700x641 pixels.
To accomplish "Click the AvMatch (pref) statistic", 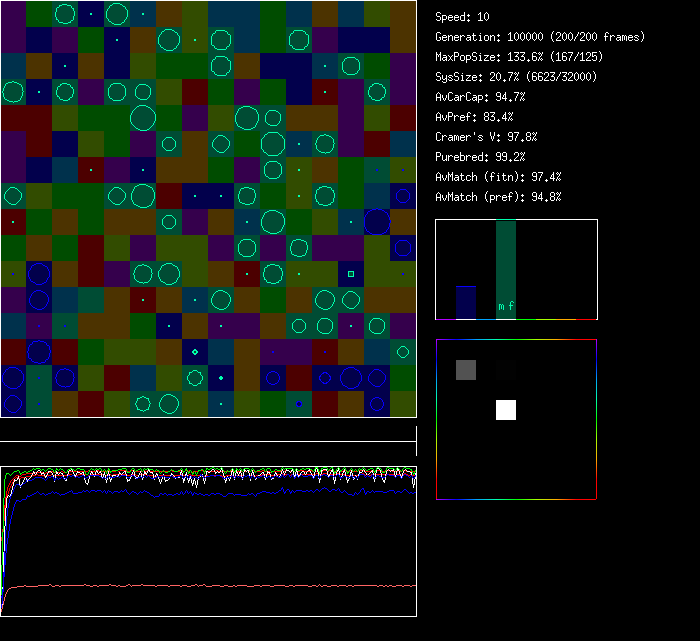I will [x=498, y=197].
